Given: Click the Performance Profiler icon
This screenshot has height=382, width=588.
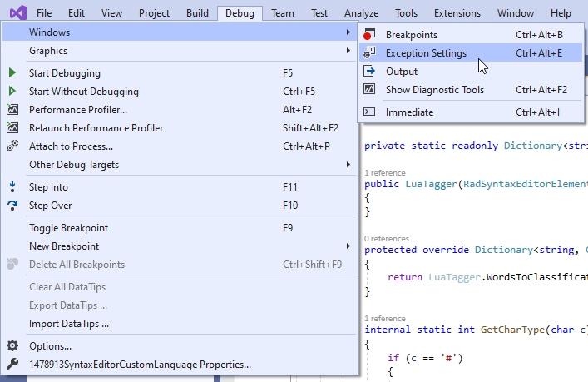Looking at the screenshot, I should click(x=12, y=110).
